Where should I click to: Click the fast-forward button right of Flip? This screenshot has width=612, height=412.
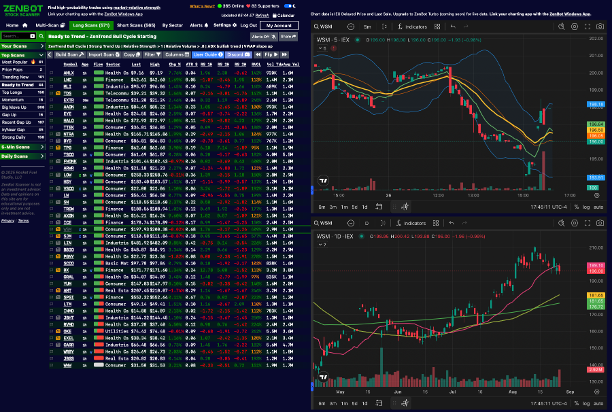point(284,55)
